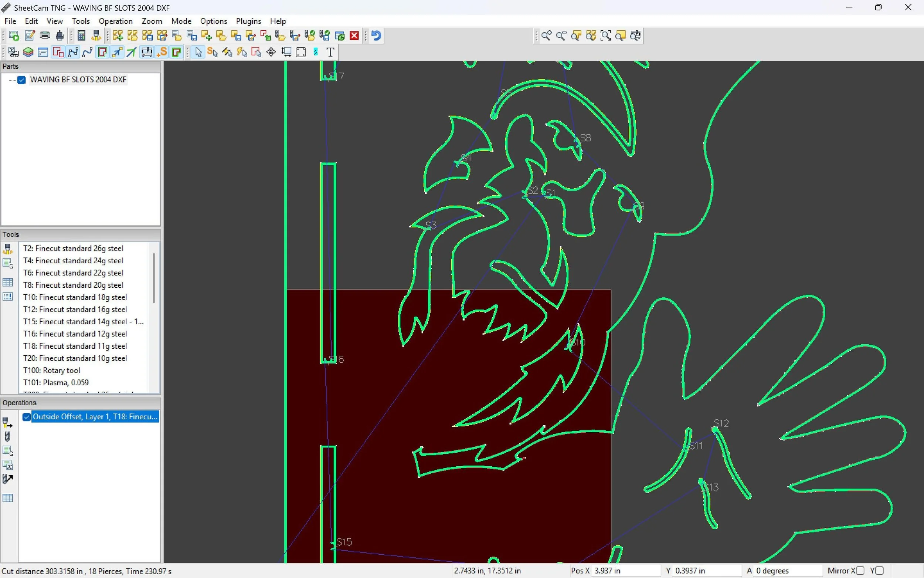The image size is (924, 578).
Task: Select T18: Finecut standard 11g steel tool
Action: point(75,346)
